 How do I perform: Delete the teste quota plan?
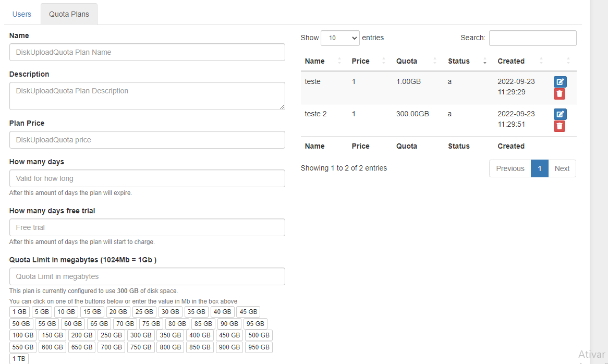[x=560, y=94]
